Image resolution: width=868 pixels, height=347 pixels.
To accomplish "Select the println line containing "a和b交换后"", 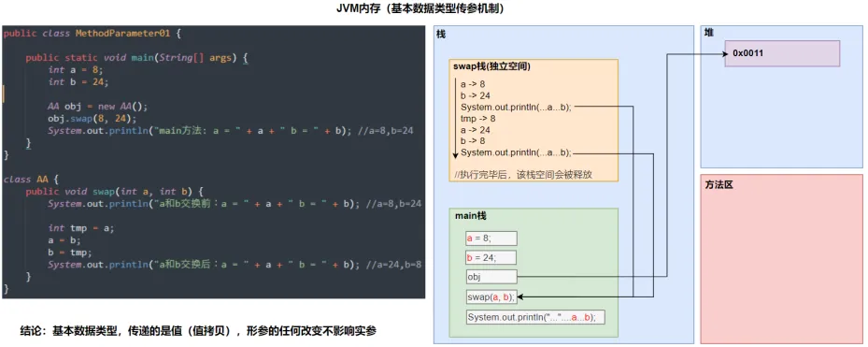I will click(235, 265).
